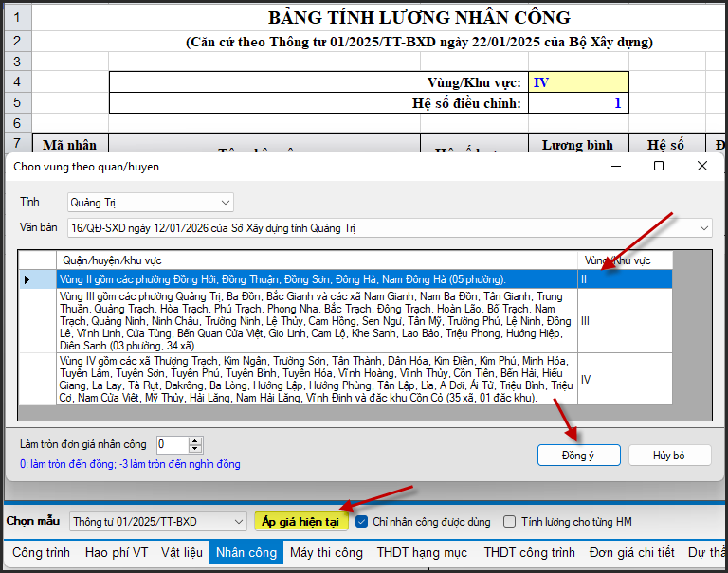
Task: Select the Vùng II row in table
Action: (x=317, y=279)
